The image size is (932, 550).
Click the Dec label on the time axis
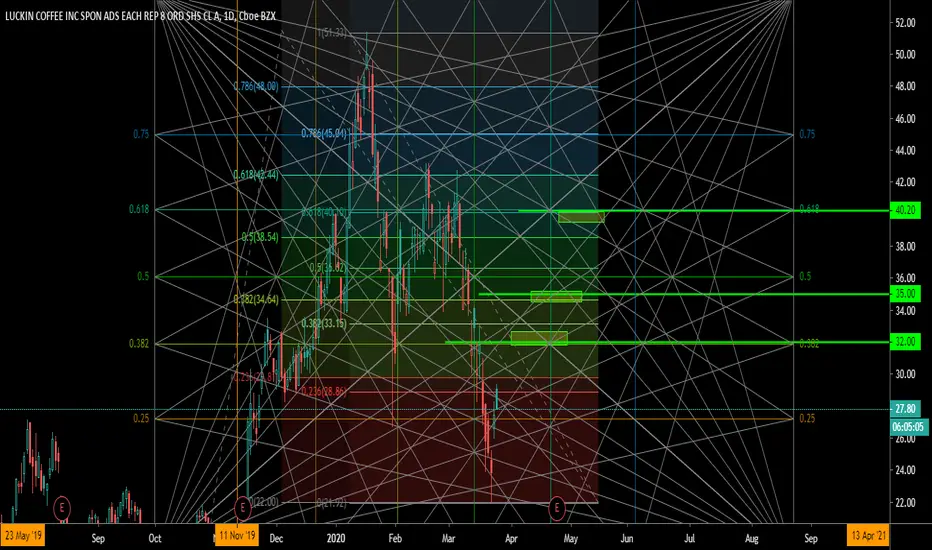point(276,539)
